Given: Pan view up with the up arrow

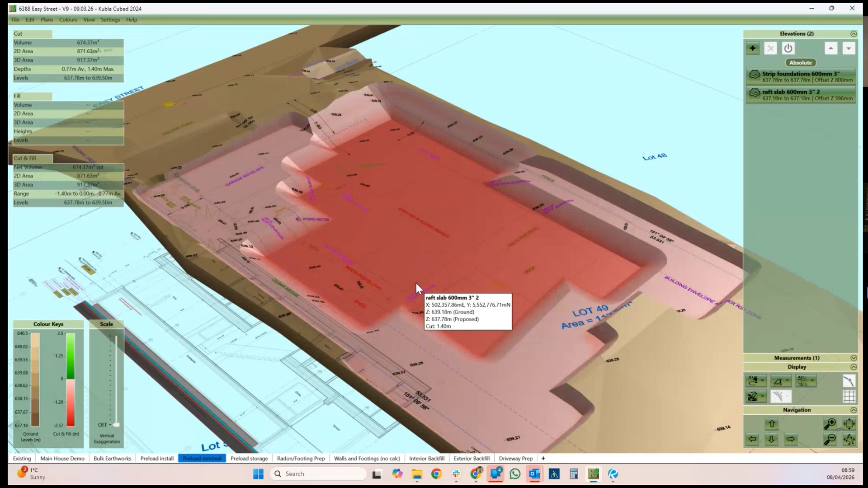Looking at the screenshot, I should click(772, 424).
